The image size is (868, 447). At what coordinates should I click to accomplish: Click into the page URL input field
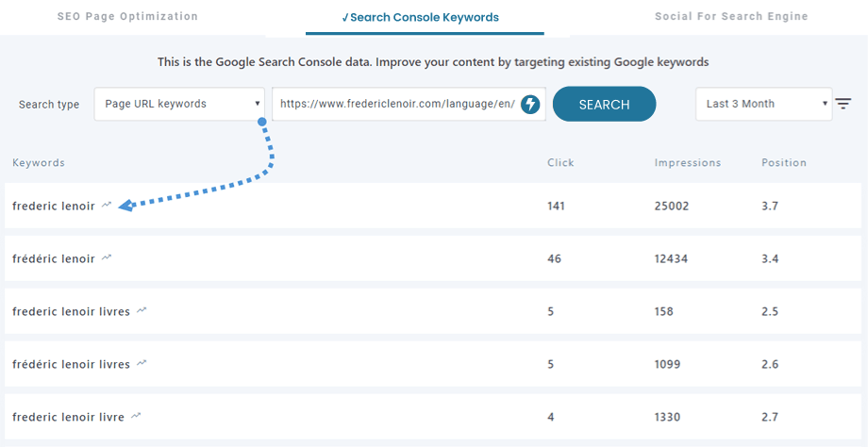point(396,104)
